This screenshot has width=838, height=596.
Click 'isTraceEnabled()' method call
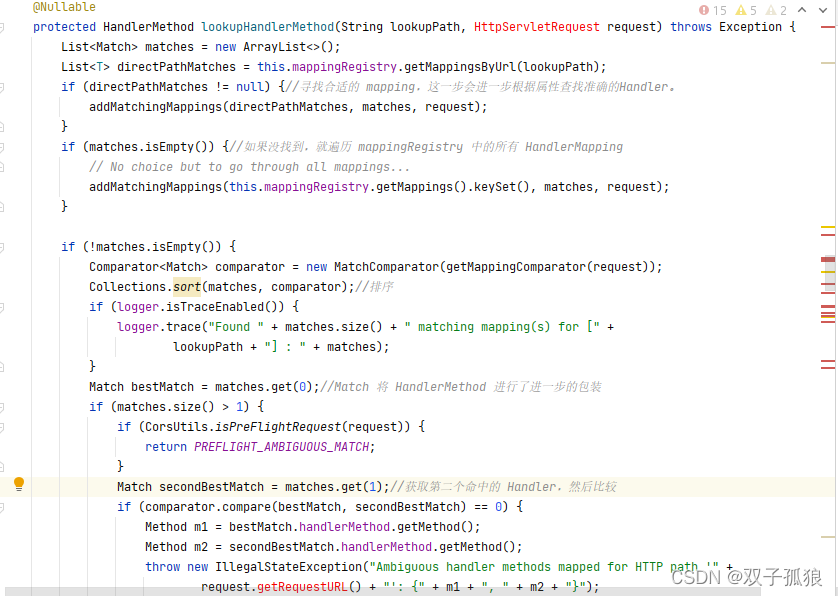coord(226,307)
